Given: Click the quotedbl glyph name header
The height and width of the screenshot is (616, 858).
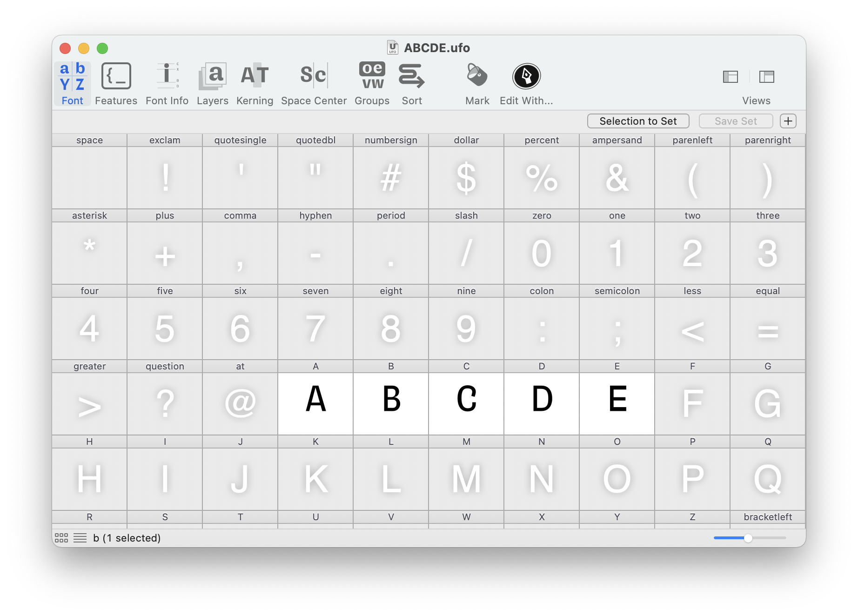Looking at the screenshot, I should 315,140.
